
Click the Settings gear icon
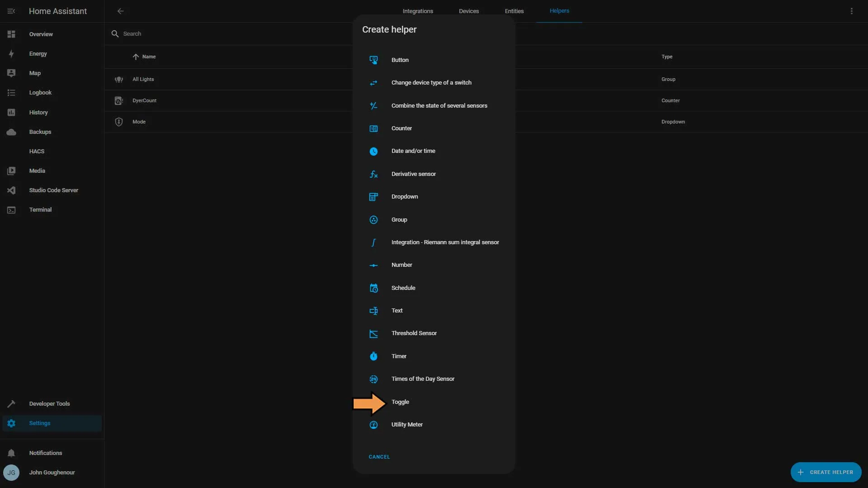click(11, 423)
